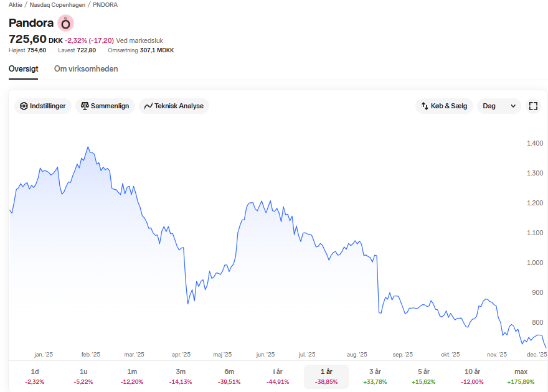This screenshot has width=548, height=392.
Task: Click the jun. '25 axis label
Action: [266, 354]
